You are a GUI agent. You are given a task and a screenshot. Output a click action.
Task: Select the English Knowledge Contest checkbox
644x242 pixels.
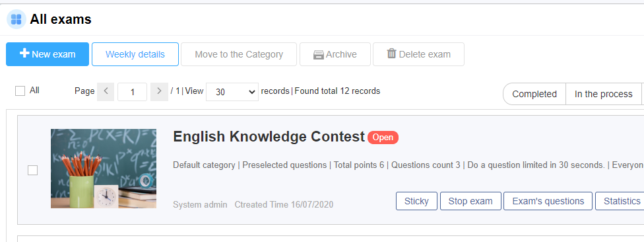[32, 170]
